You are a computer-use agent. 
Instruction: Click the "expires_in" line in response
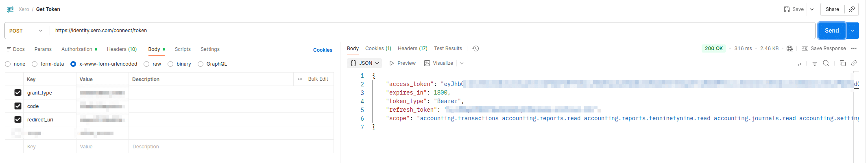[x=418, y=93]
